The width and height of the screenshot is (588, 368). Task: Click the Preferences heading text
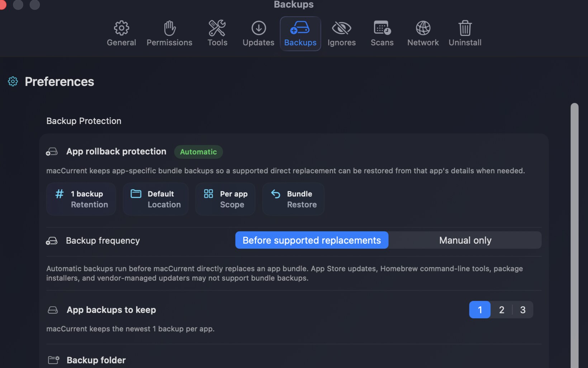[x=59, y=81]
